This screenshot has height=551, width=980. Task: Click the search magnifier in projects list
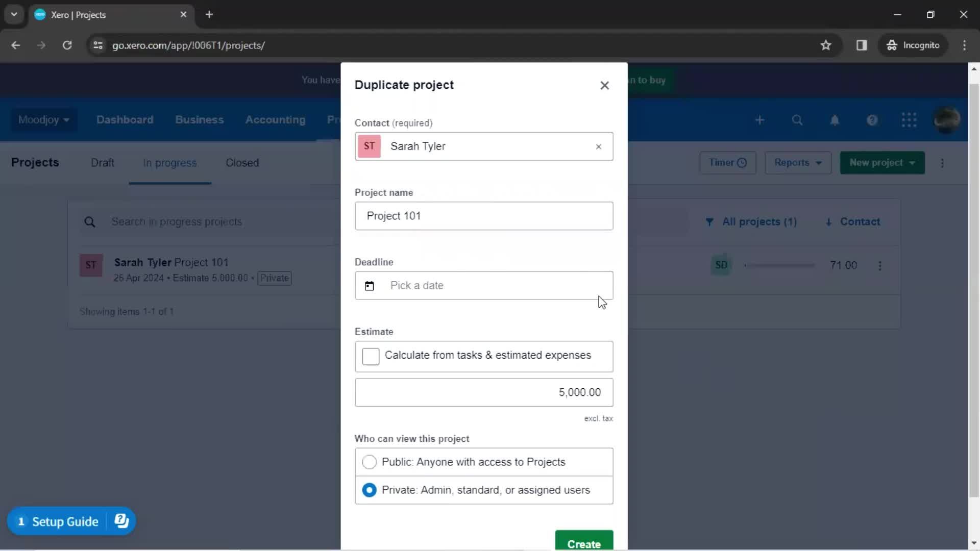[90, 222]
